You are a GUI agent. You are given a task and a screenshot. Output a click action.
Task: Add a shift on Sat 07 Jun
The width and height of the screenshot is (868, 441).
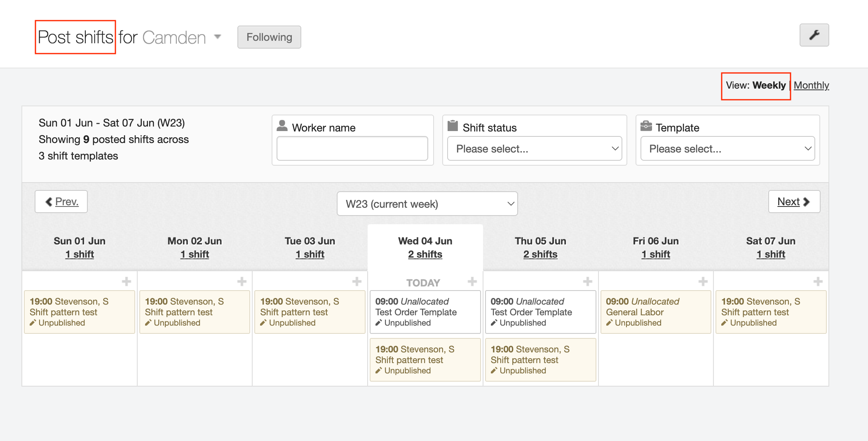(818, 281)
